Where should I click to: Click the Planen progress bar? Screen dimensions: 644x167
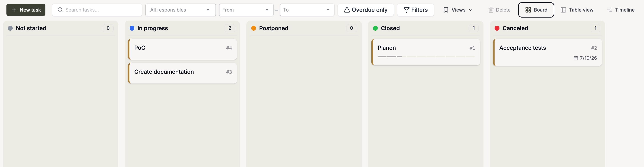(x=426, y=57)
